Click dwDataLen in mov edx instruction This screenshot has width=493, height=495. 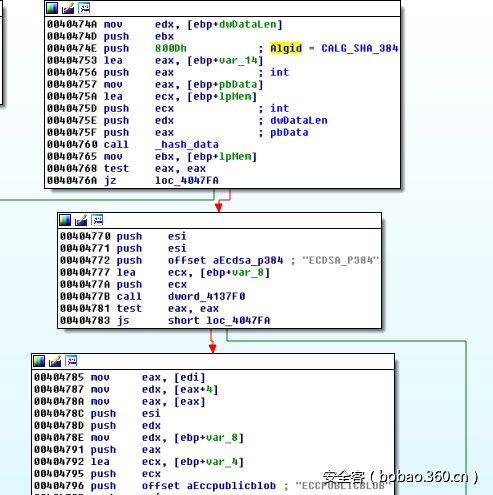(x=248, y=24)
